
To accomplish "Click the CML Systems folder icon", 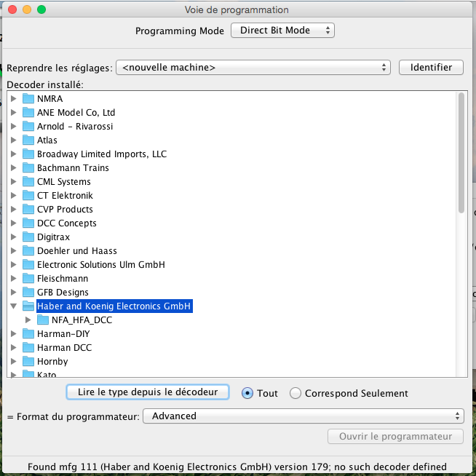I will coord(28,181).
